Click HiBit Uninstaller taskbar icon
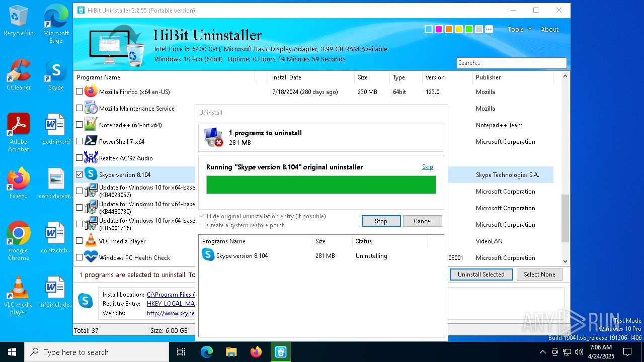The width and height of the screenshot is (644, 362). coord(280,352)
